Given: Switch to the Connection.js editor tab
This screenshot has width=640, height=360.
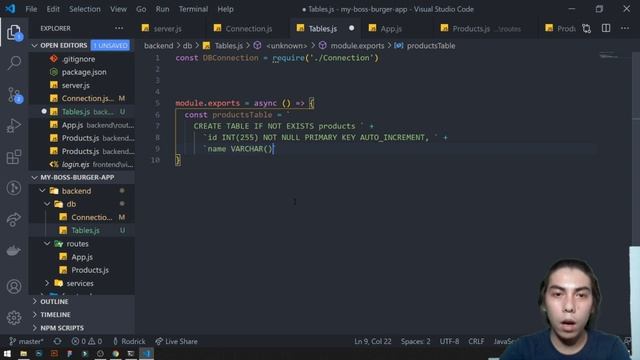Looking at the screenshot, I should (x=248, y=29).
